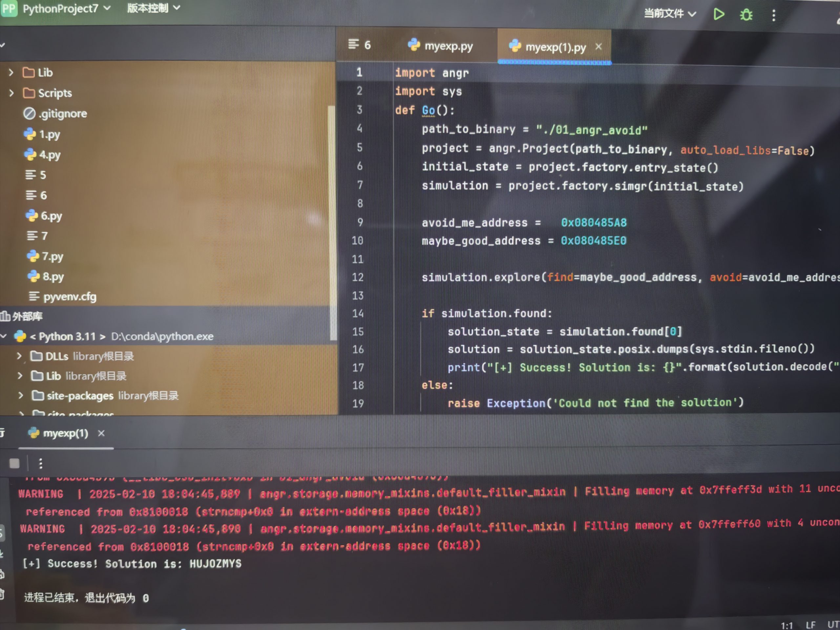Expand the Scripts folder in the project tree
The image size is (840, 630).
pyautogui.click(x=11, y=93)
